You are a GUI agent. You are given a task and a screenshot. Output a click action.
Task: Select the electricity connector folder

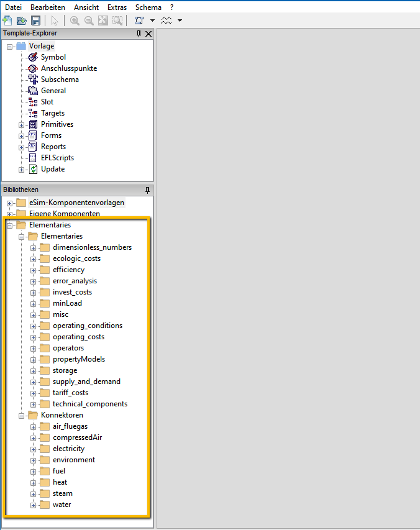pyautogui.click(x=68, y=449)
